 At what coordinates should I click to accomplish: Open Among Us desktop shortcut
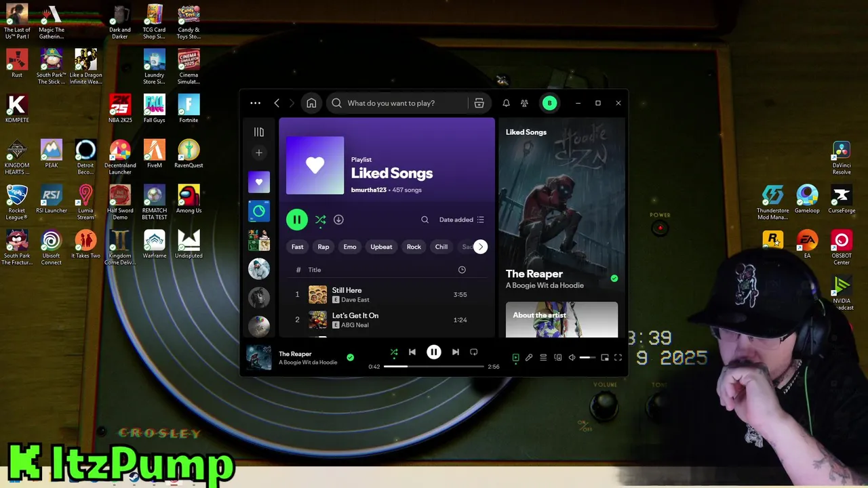(x=189, y=199)
